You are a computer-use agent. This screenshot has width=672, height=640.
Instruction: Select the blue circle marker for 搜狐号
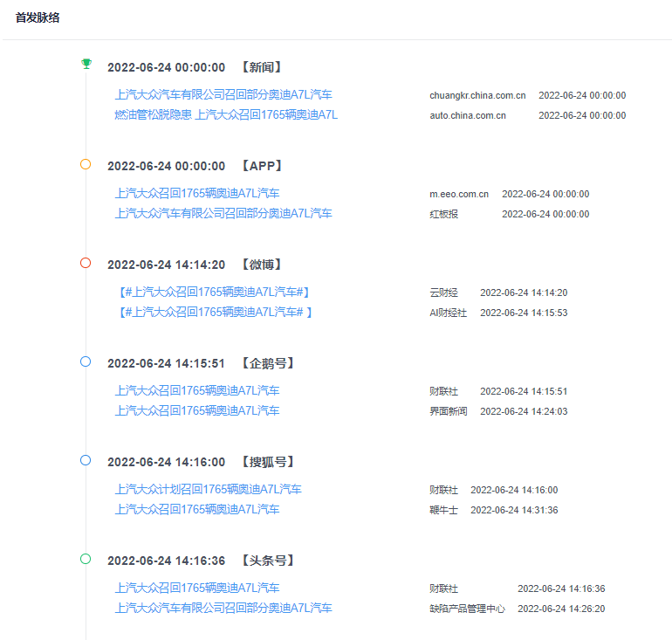tap(86, 460)
